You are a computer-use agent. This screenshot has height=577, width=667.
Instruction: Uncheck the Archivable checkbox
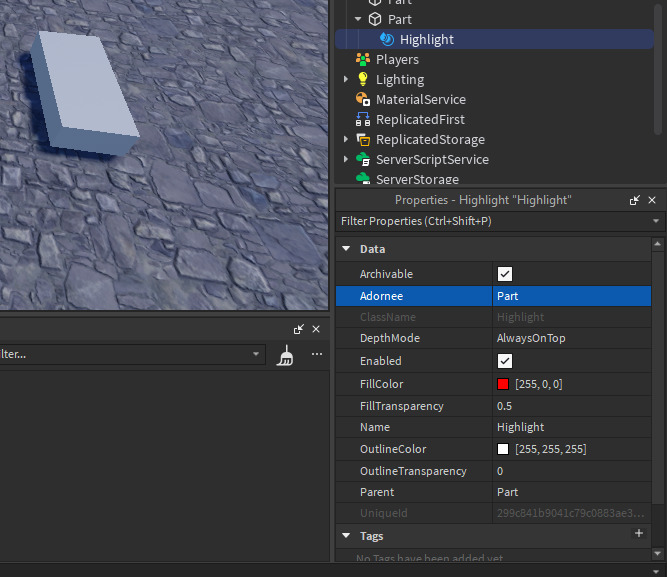[505, 274]
